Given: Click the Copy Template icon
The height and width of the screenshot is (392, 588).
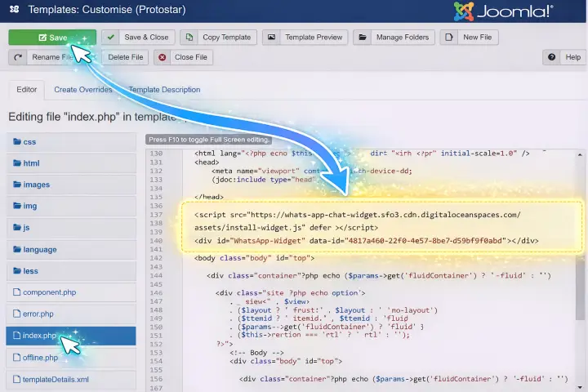Looking at the screenshot, I should [190, 38].
